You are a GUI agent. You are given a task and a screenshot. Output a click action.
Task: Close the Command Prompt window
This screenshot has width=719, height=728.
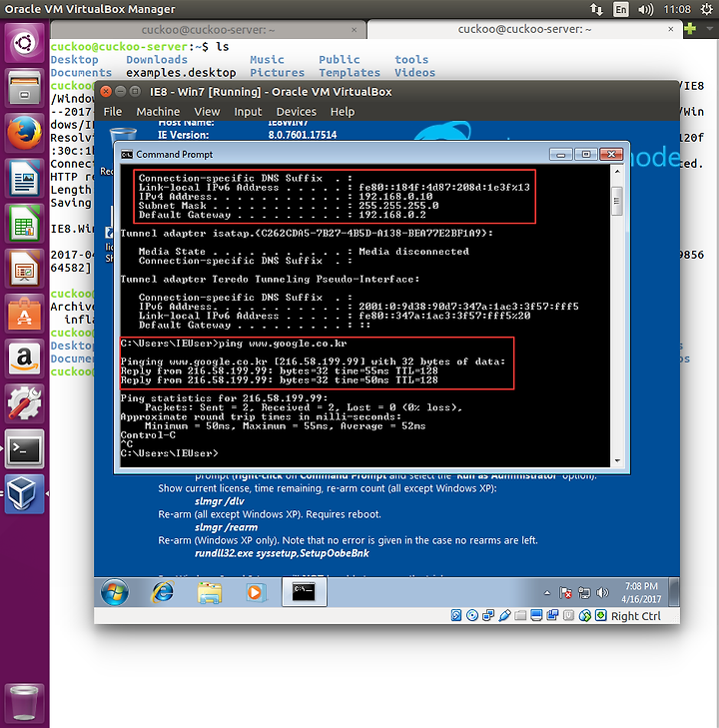click(611, 154)
